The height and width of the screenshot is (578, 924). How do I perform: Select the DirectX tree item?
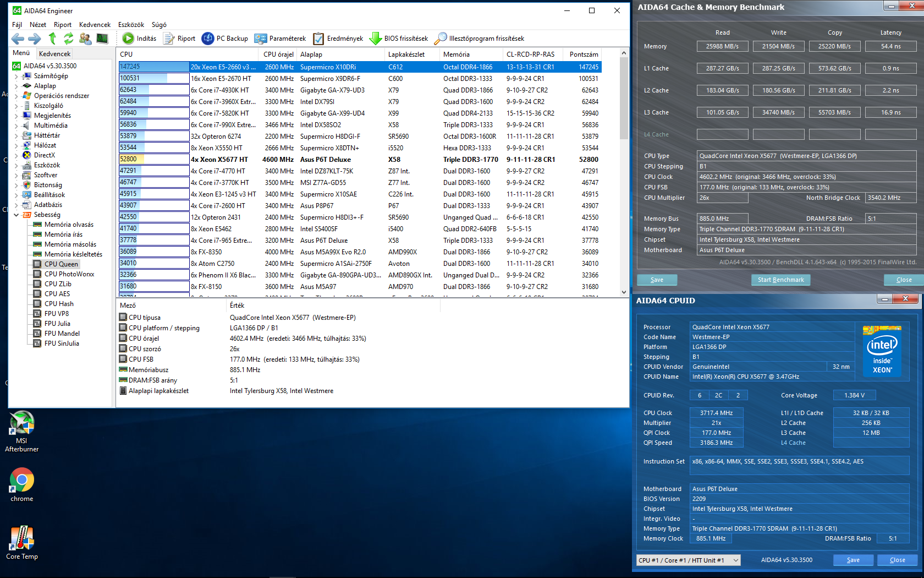point(44,155)
